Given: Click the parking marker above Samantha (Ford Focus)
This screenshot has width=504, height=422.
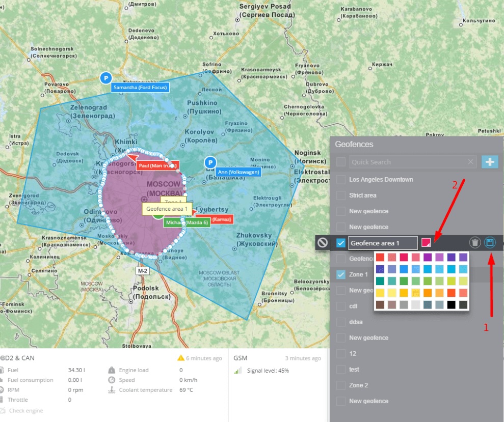Looking at the screenshot, I should [x=105, y=78].
